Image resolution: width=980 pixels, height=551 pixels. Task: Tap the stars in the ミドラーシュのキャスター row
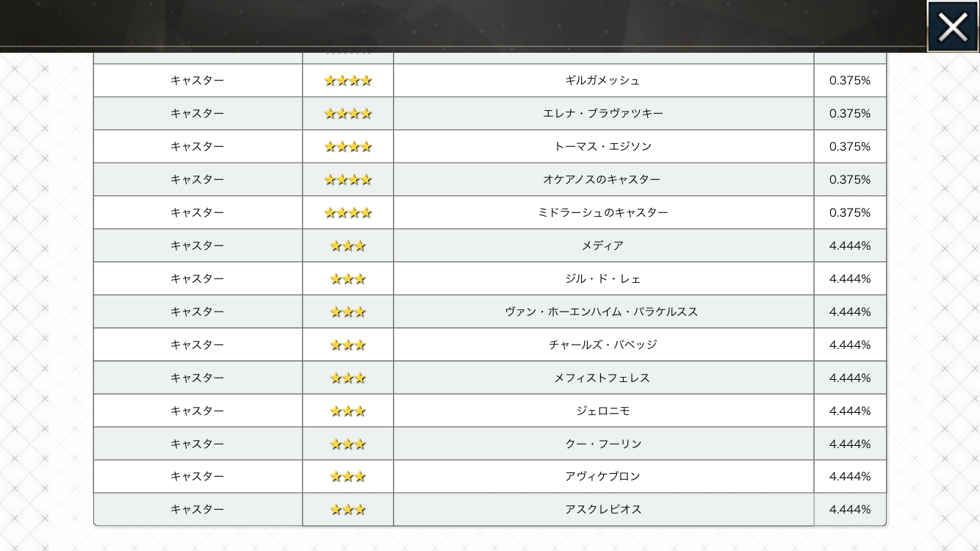347,213
